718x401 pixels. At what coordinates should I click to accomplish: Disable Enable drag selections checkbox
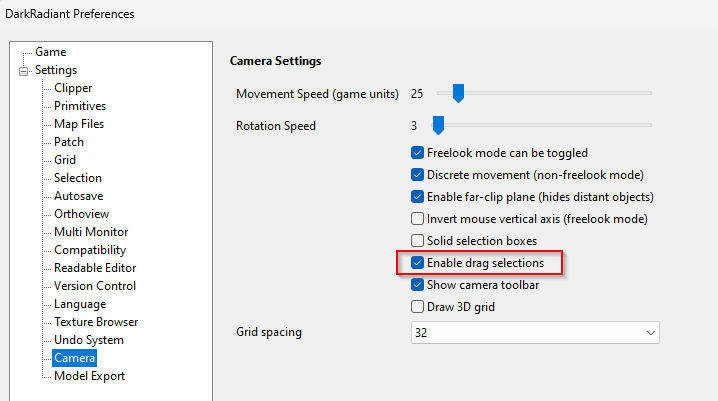418,263
